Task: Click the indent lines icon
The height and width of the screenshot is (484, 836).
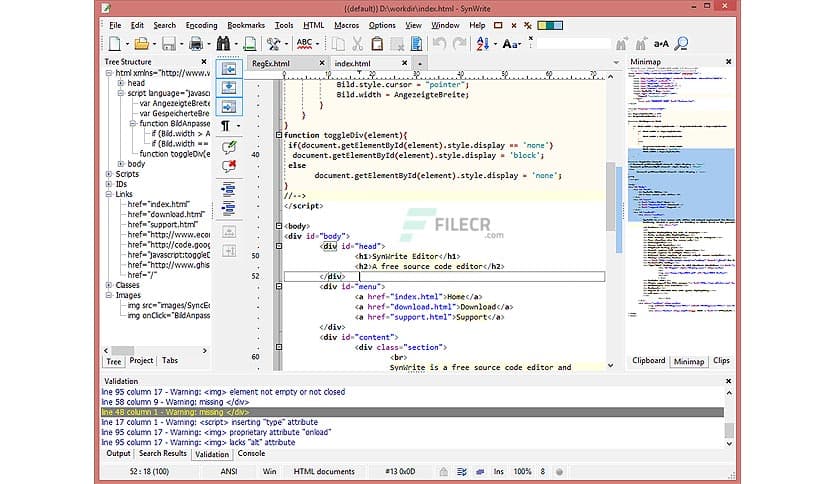Action: [x=229, y=189]
